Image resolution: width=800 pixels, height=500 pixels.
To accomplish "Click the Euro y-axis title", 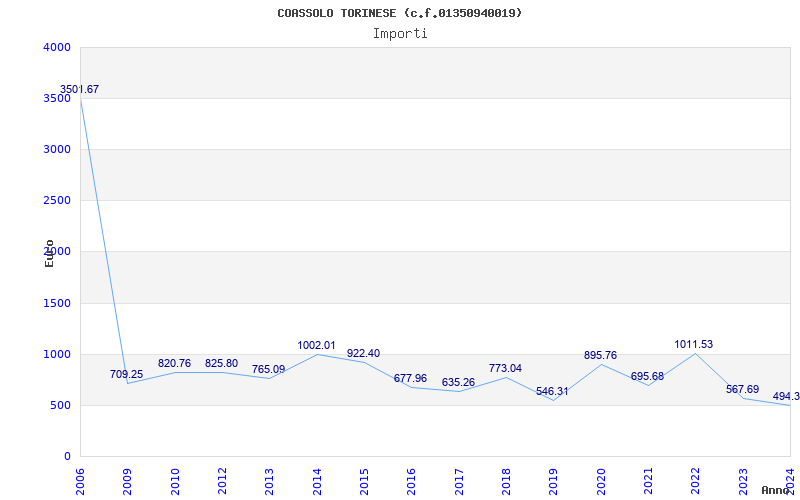I will (49, 253).
